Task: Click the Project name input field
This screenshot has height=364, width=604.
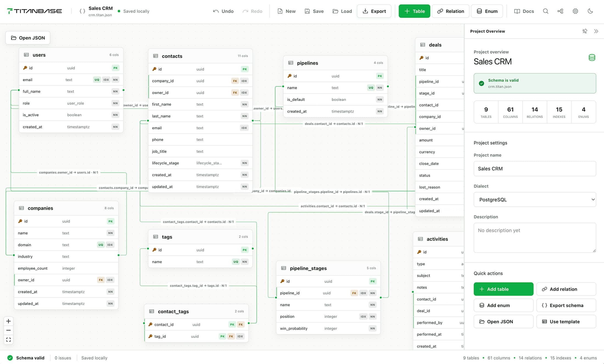Action: point(535,168)
